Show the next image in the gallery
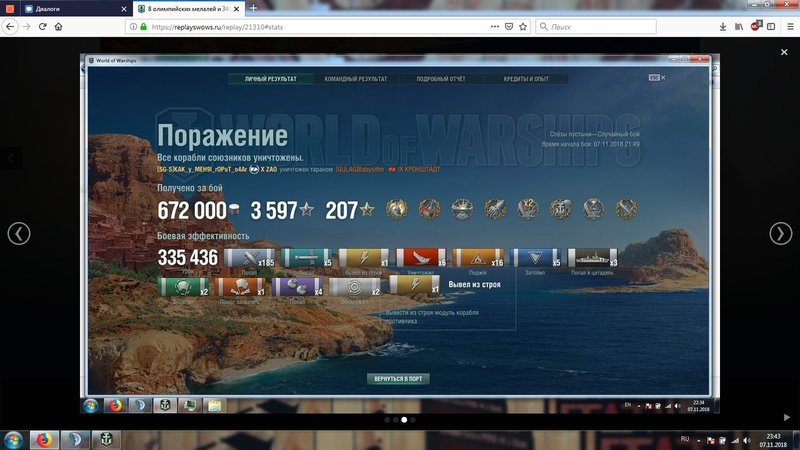 pyautogui.click(x=781, y=234)
